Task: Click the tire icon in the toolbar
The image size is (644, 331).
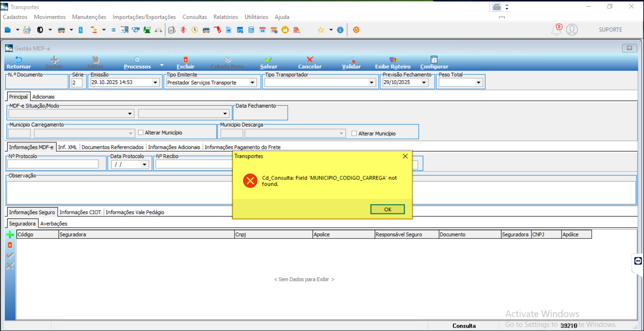Action: [x=40, y=30]
